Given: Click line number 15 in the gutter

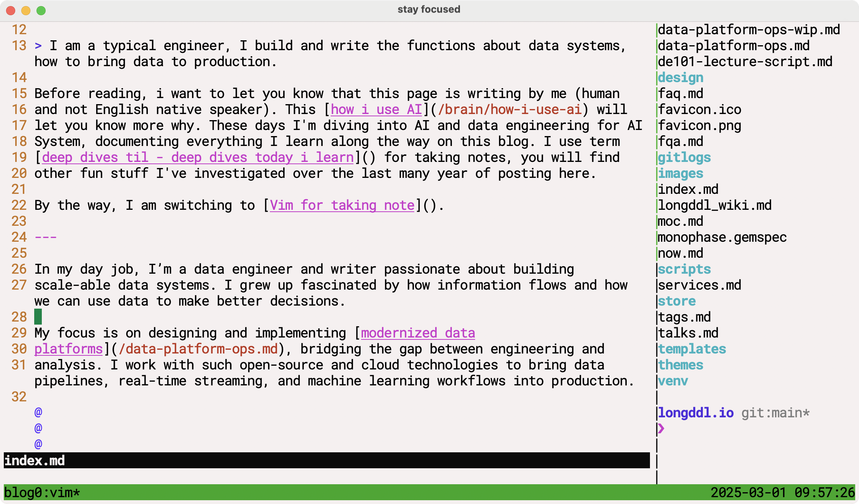Looking at the screenshot, I should (x=19, y=94).
